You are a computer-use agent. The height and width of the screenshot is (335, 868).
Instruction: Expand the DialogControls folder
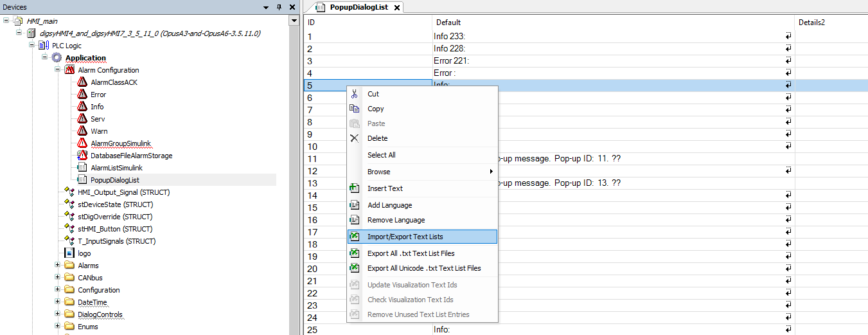[x=57, y=314]
